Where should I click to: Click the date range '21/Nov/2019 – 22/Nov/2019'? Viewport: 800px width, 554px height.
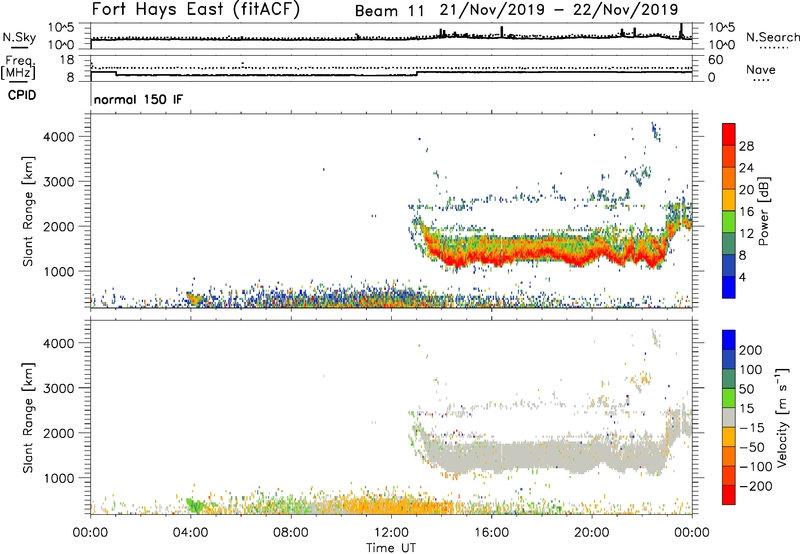click(x=559, y=10)
